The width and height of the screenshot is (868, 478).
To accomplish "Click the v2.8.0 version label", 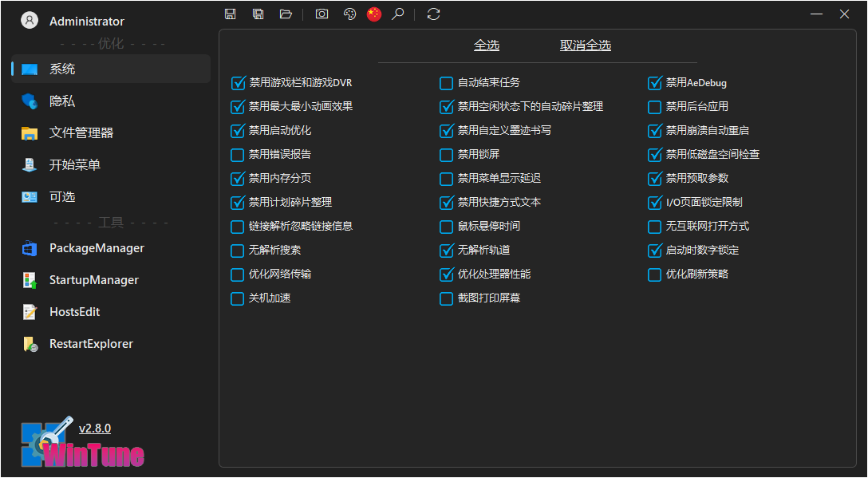I will pyautogui.click(x=95, y=428).
